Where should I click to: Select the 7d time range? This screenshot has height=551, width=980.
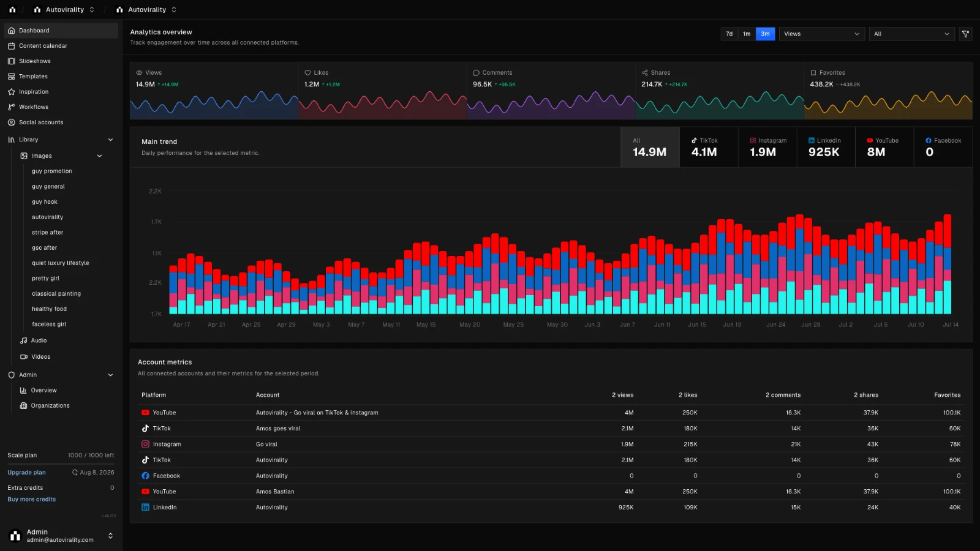[729, 34]
